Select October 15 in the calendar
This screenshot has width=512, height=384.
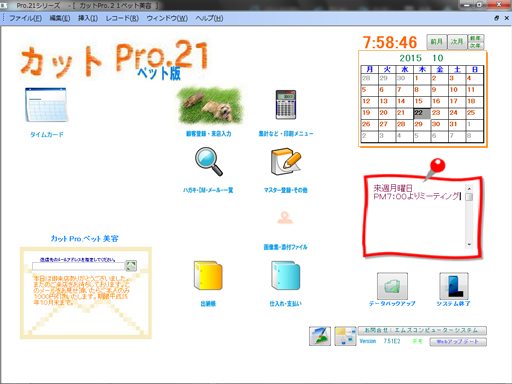click(x=422, y=101)
